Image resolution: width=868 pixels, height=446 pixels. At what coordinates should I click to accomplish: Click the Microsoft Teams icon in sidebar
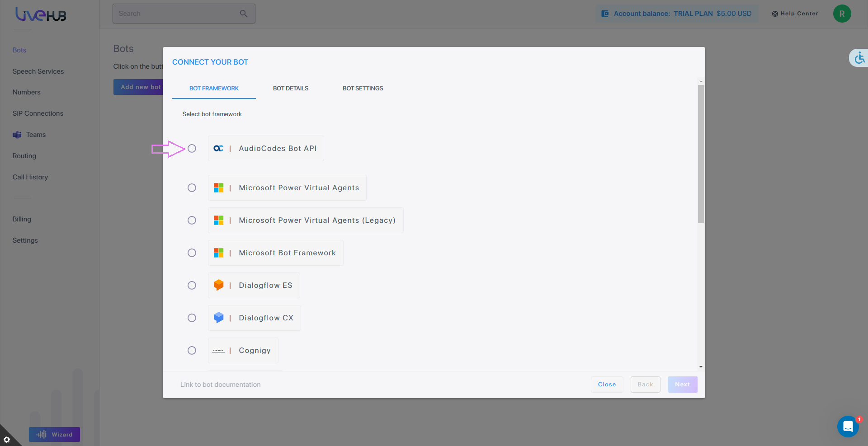pyautogui.click(x=17, y=135)
